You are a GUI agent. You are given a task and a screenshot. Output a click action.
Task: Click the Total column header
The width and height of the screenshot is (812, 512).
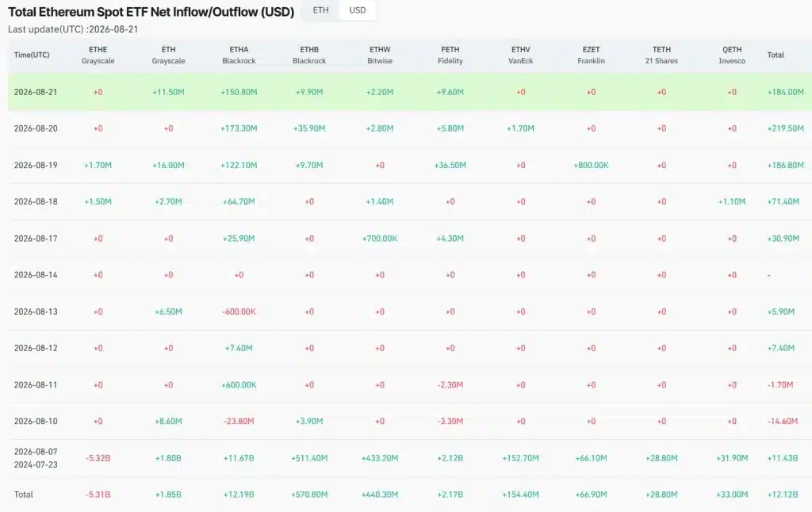coord(776,55)
